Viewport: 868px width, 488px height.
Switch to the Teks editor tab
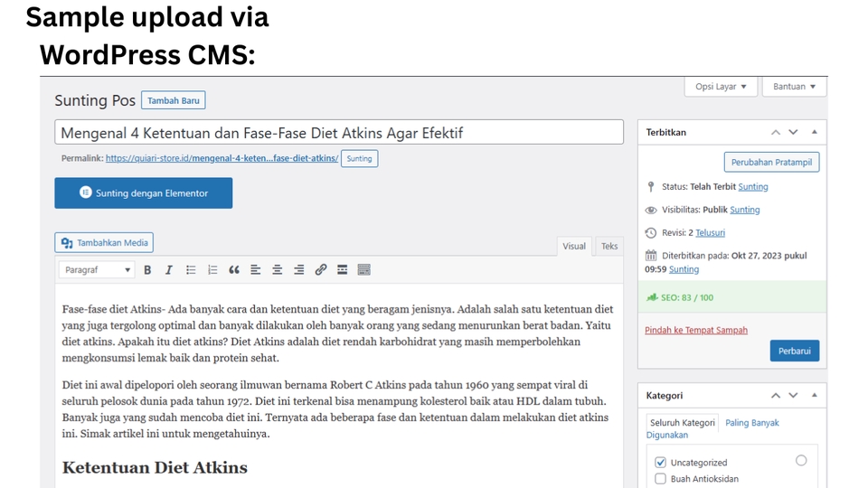pos(609,246)
